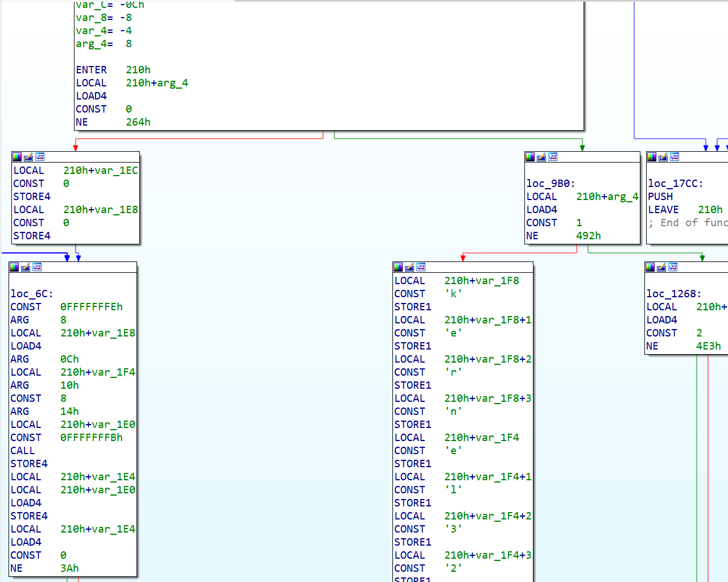Click the pencil edit icon on loc_9B0 node
The height and width of the screenshot is (582, 728).
pyautogui.click(x=541, y=157)
